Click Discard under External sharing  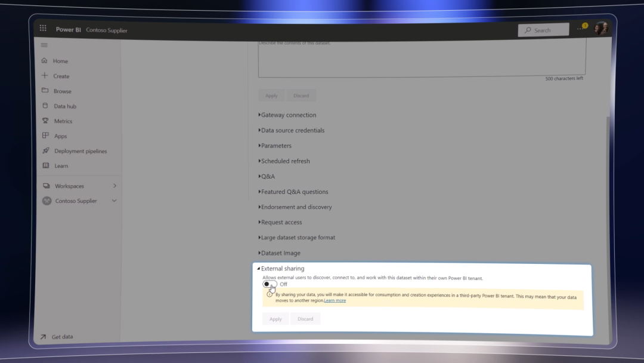305,319
